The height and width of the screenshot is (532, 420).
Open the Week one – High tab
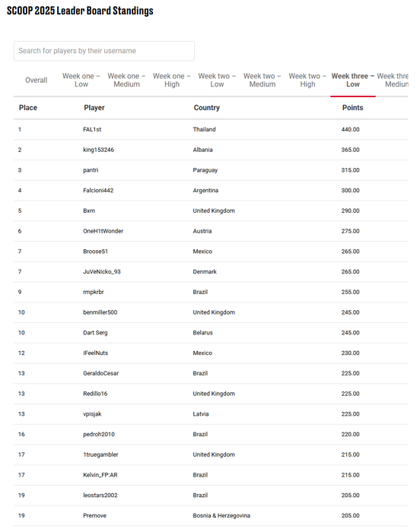click(x=172, y=80)
